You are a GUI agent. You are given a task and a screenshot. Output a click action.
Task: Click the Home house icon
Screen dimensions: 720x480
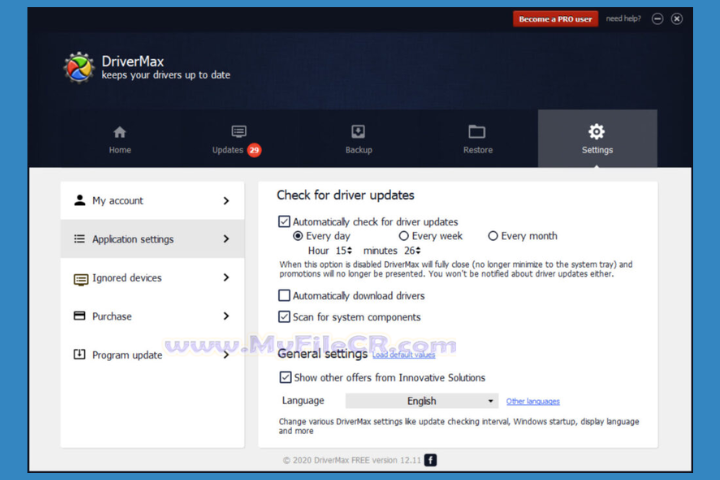pyautogui.click(x=120, y=132)
